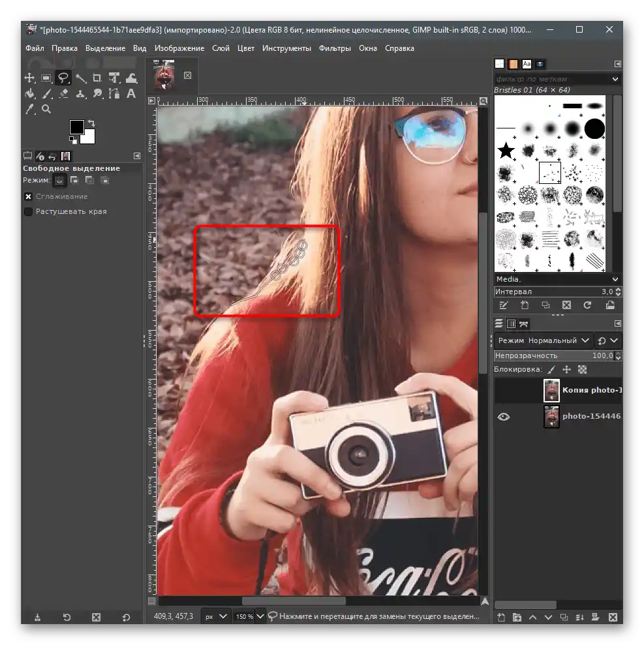Open the Цвет menu
This screenshot has width=644, height=645.
click(x=246, y=48)
